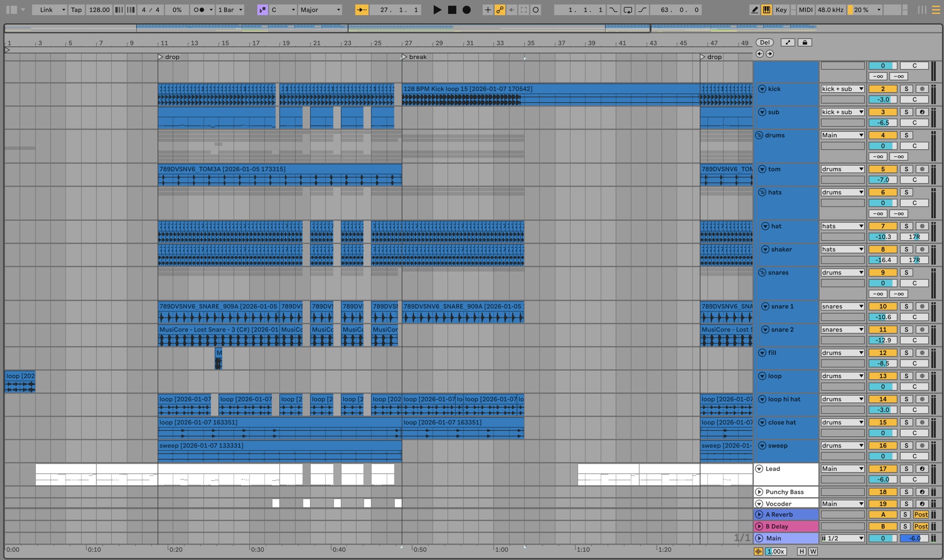Toggle the Automation Arm icon
Screen dimensions: 944x560
pos(500,10)
